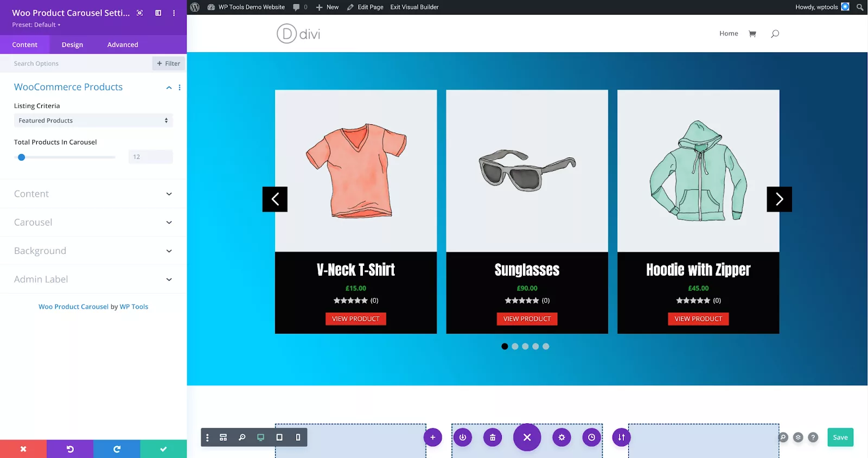Expand the Content settings section

point(93,194)
